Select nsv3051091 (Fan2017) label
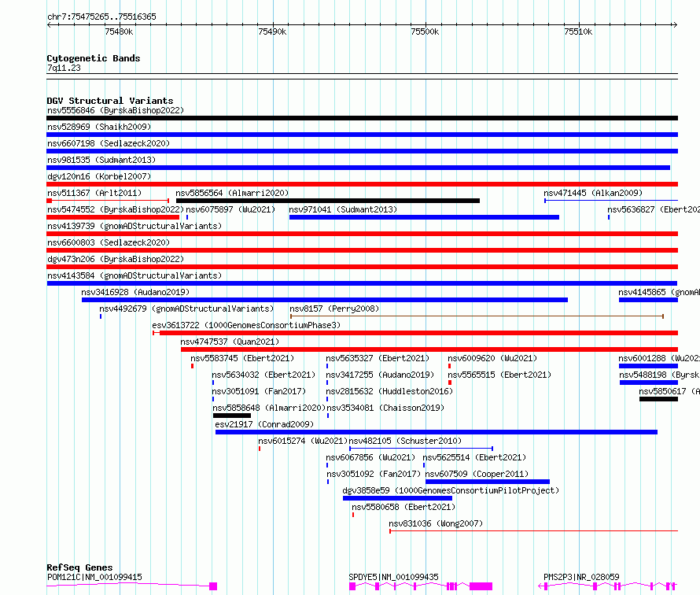 click(x=259, y=391)
